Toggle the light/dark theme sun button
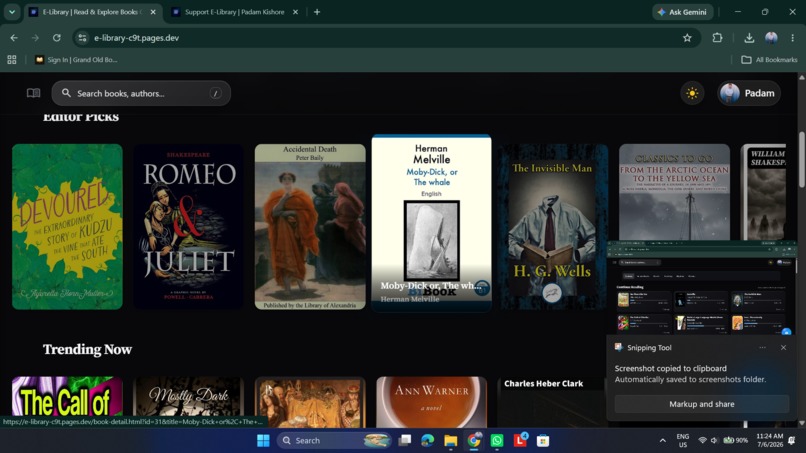Screen dimensions: 806x453 point(692,93)
